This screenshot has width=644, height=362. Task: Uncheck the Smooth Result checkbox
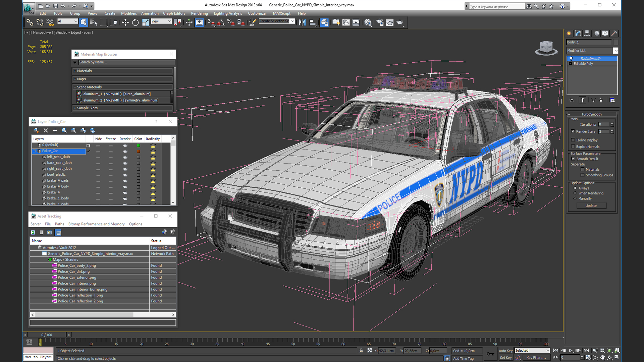click(x=573, y=159)
